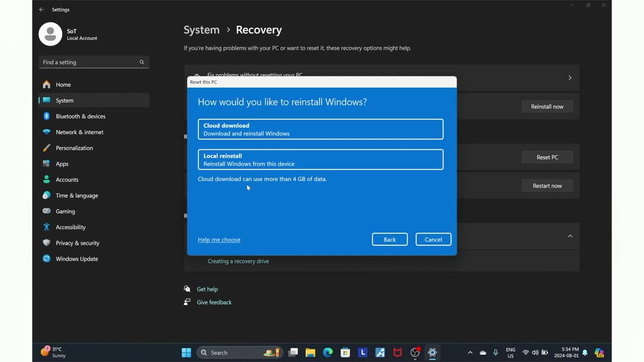Choose the Cloud download option
The width and height of the screenshot is (644, 362).
click(320, 129)
